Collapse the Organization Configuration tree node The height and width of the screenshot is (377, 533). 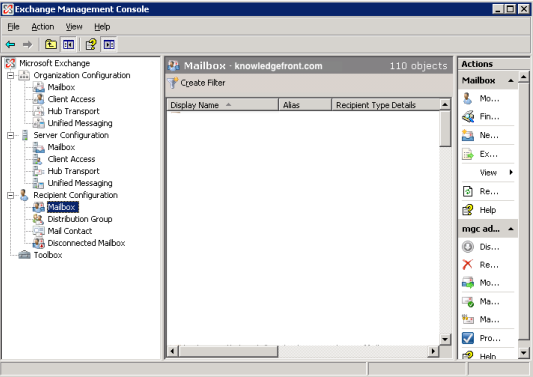pos(11,75)
